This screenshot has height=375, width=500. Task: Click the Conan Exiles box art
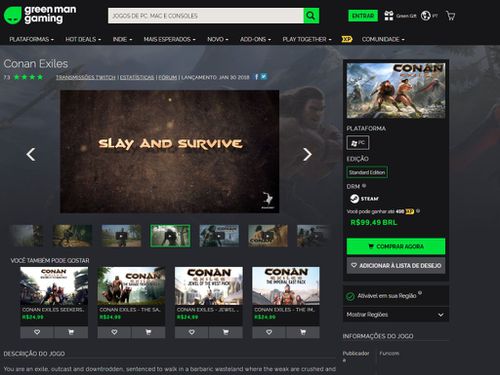point(396,90)
